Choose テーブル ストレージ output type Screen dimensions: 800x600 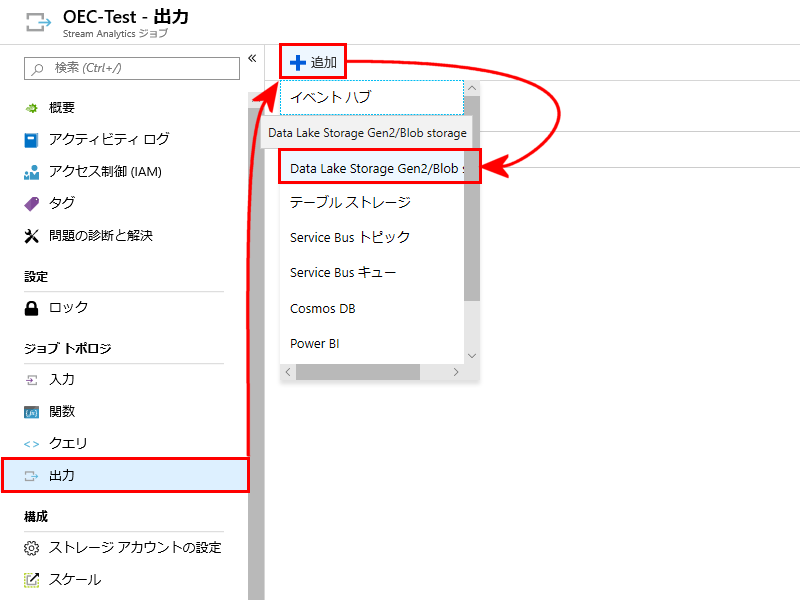372,203
